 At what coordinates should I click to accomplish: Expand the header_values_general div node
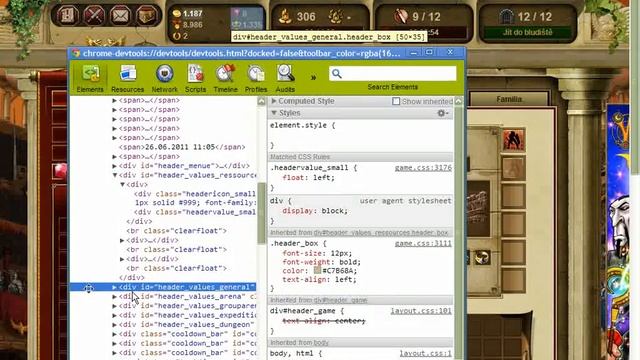(115, 287)
